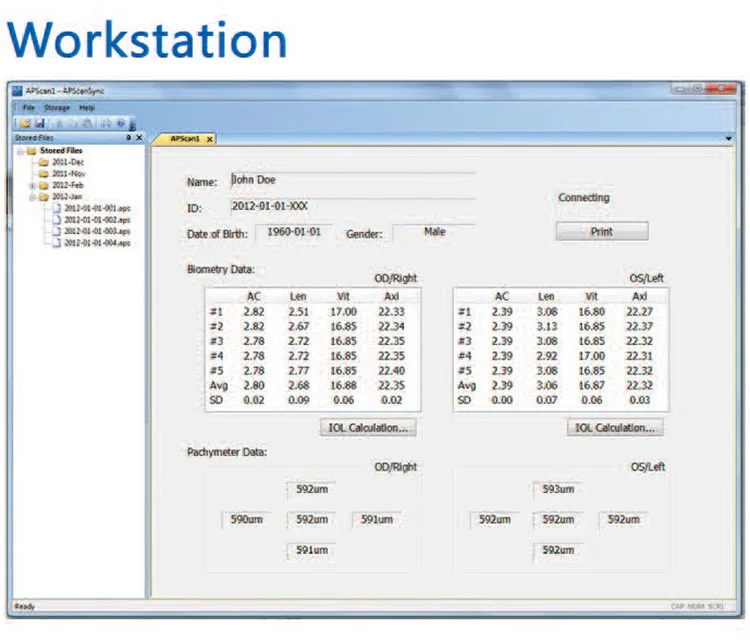The width and height of the screenshot is (750, 641).
Task: Open the Help menu
Action: tap(87, 107)
